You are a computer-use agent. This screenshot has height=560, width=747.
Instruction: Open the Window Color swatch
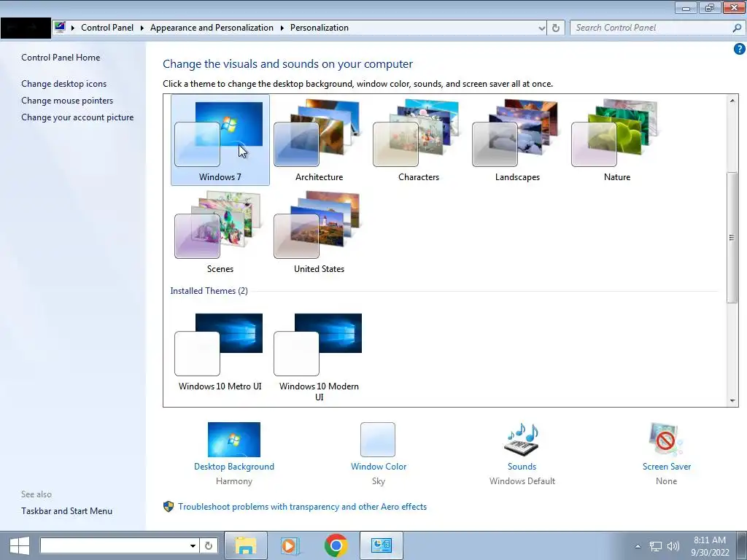pos(378,440)
